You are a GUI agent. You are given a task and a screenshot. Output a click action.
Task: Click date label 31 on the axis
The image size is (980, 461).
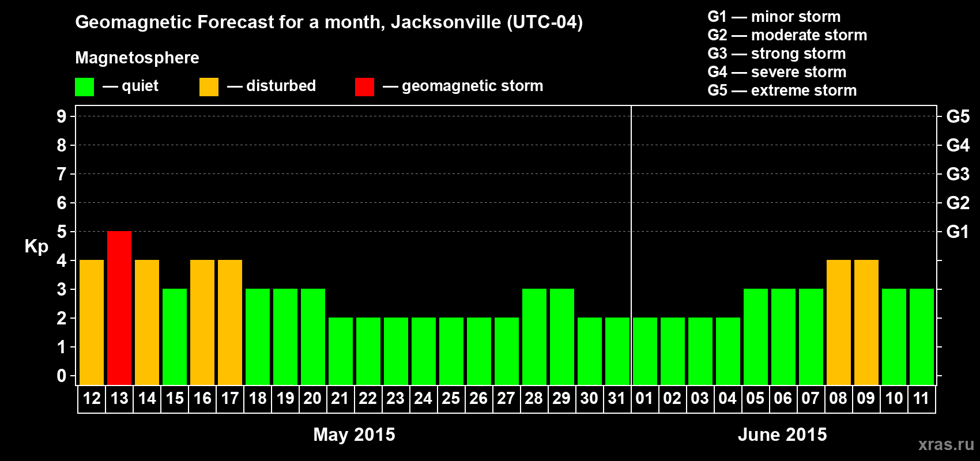point(617,399)
